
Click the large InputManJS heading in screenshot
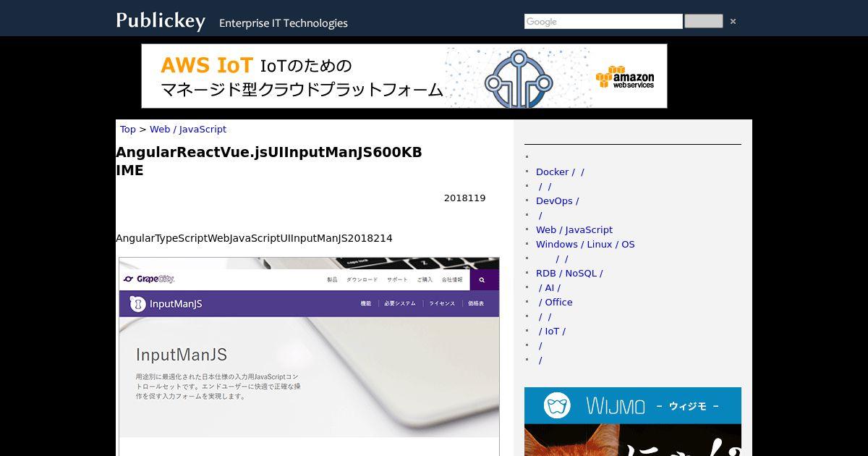point(182,355)
